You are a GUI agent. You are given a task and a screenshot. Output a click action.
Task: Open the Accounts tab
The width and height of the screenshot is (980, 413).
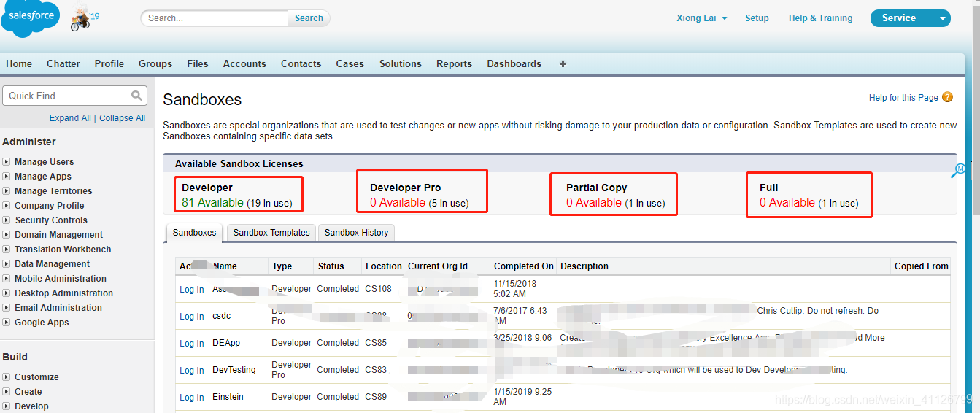tap(244, 63)
